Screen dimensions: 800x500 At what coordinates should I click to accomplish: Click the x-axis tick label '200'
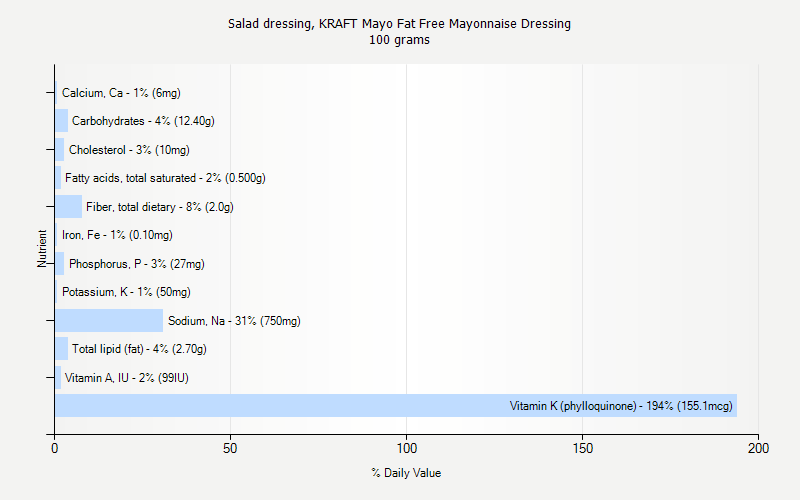(759, 448)
